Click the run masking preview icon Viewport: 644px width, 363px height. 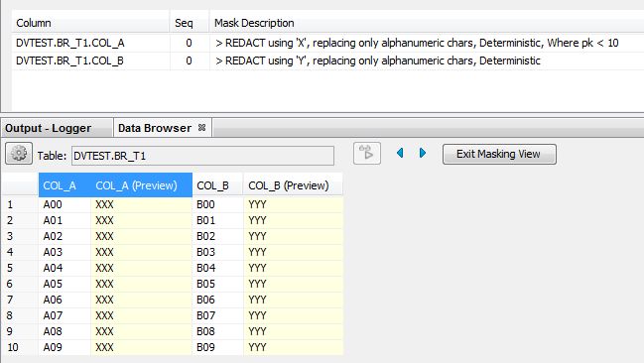click(x=367, y=154)
